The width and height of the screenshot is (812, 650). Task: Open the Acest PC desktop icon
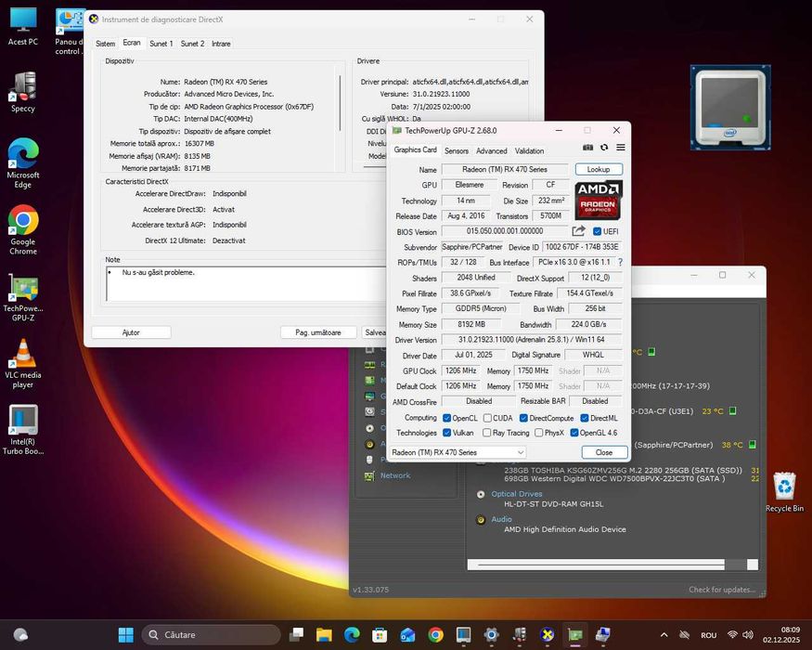23,27
